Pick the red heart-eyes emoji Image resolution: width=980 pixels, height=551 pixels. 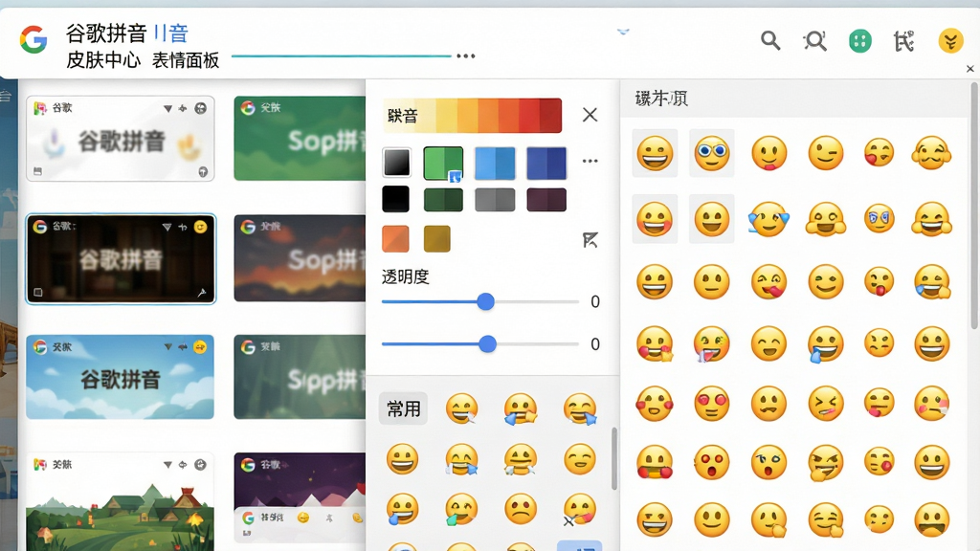(712, 404)
